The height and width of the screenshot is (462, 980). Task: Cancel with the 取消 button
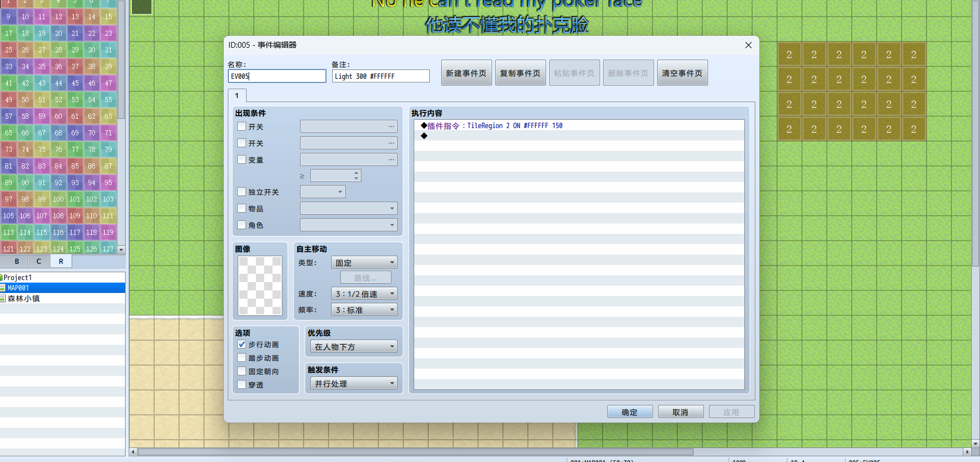(x=680, y=412)
